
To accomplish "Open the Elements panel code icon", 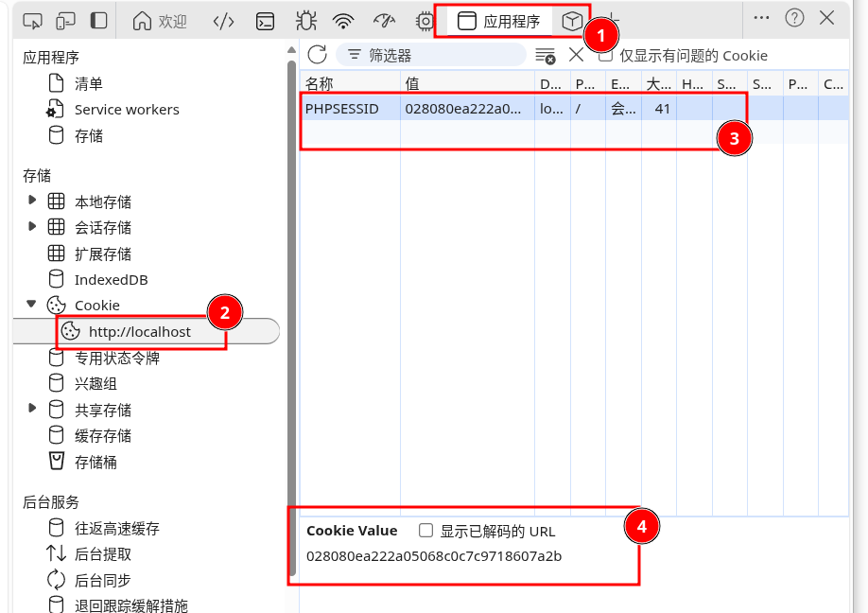I will 223,21.
